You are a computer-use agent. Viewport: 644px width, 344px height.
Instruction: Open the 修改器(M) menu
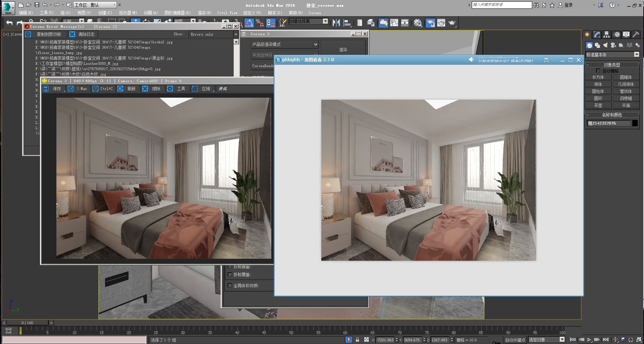128,13
